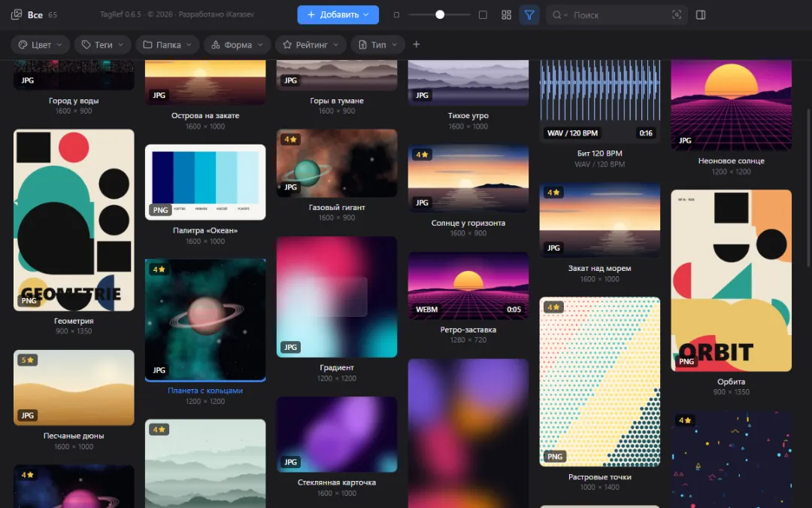Select the Неоновое солнце thumbnail
This screenshot has width=812, height=508.
[x=732, y=105]
